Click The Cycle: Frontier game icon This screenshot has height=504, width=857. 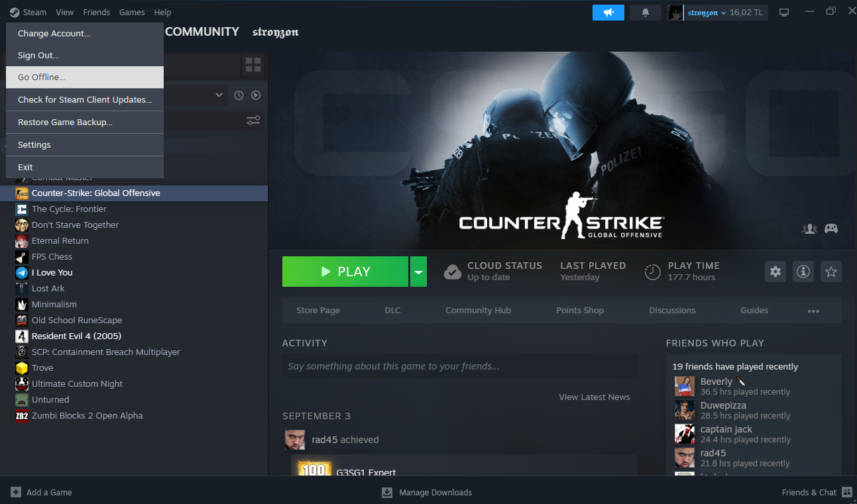click(22, 209)
